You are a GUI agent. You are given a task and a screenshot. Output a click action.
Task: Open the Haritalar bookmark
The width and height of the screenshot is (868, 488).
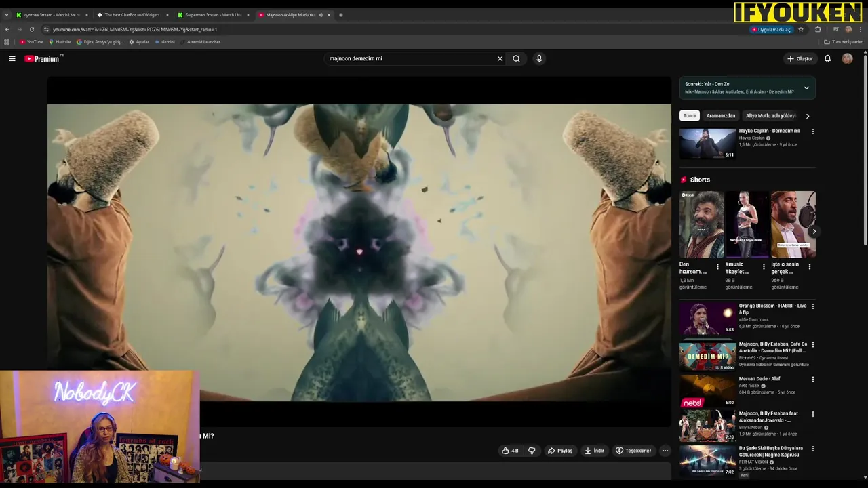coord(60,42)
